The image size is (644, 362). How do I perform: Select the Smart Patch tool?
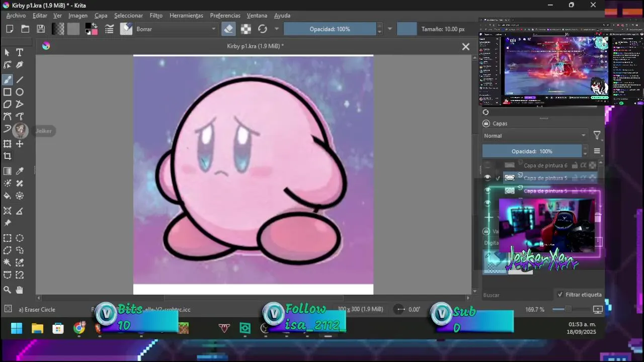click(x=20, y=184)
